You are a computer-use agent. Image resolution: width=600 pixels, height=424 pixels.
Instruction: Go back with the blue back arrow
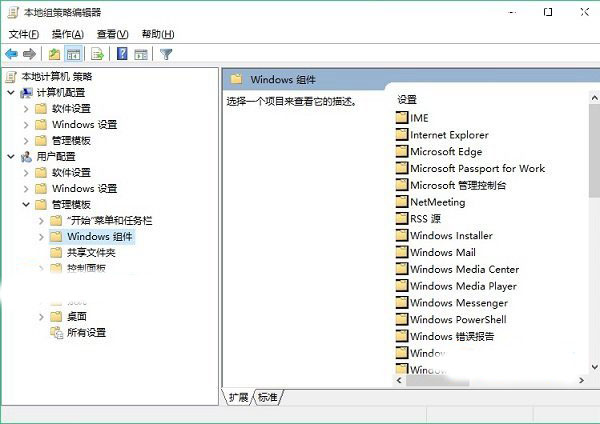[x=11, y=54]
